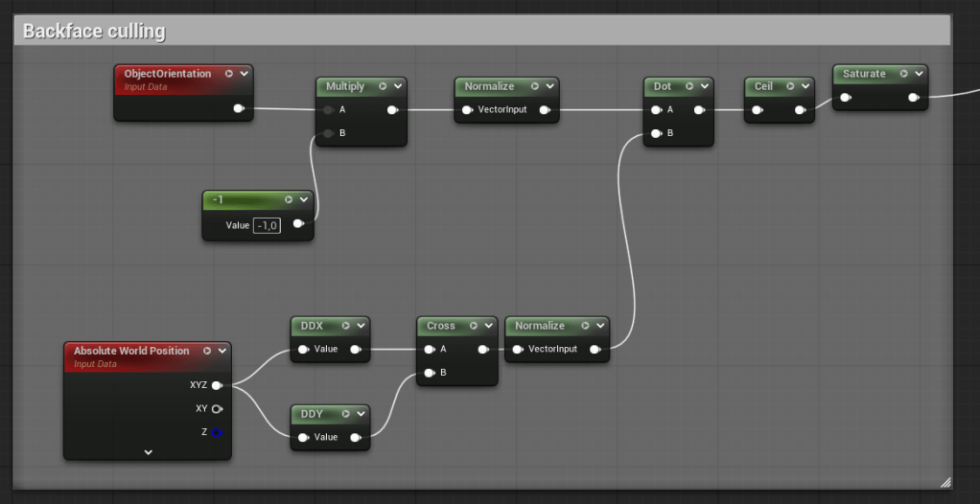
Task: Expand the Absolute World Position bottom chevron
Action: click(x=148, y=451)
